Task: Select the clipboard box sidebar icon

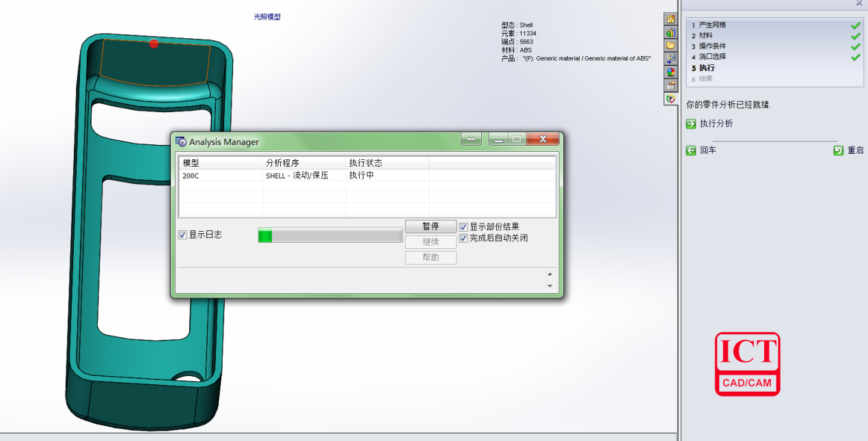Action: click(x=670, y=85)
